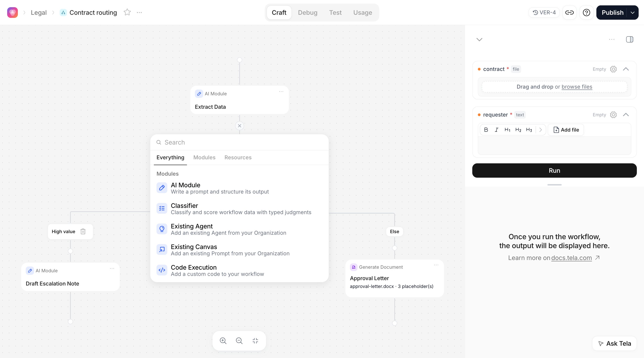Copy the workflow link icon
Viewport: 644px width, 358px height.
(569, 13)
